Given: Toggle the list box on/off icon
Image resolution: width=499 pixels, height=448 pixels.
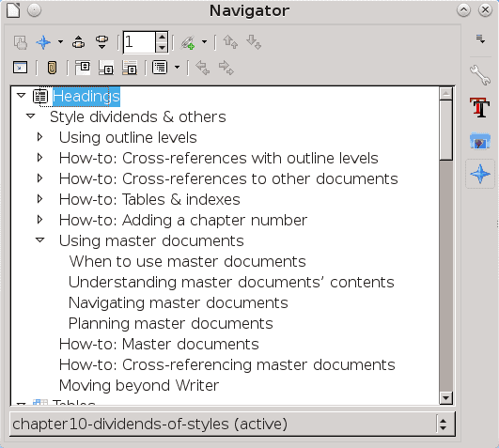Looking at the screenshot, I should tap(20, 68).
